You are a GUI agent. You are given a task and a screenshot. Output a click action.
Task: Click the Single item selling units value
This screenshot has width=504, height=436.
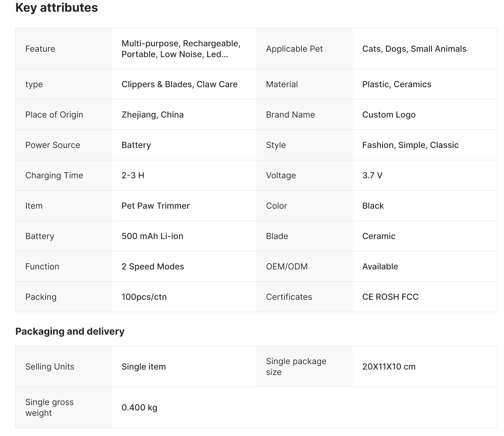coord(144,367)
